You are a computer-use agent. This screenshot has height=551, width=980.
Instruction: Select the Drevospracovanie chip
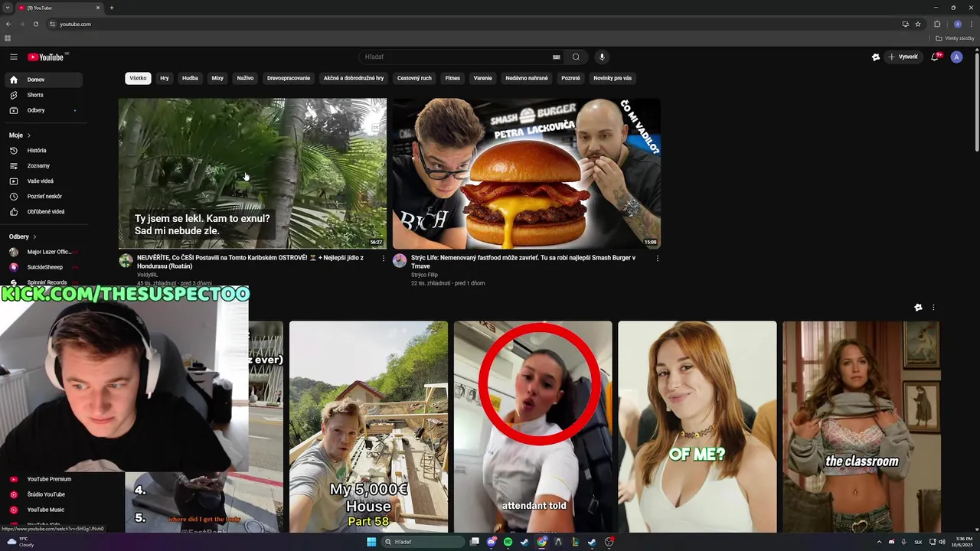tap(289, 78)
